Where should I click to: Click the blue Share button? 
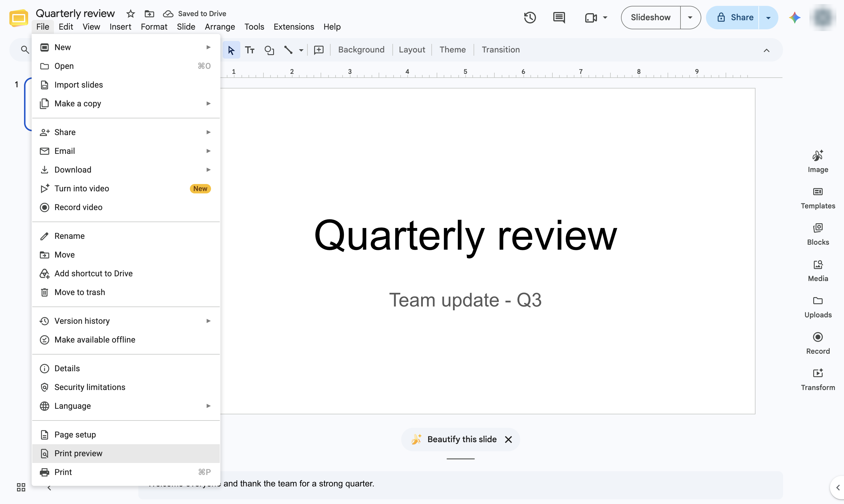point(732,17)
